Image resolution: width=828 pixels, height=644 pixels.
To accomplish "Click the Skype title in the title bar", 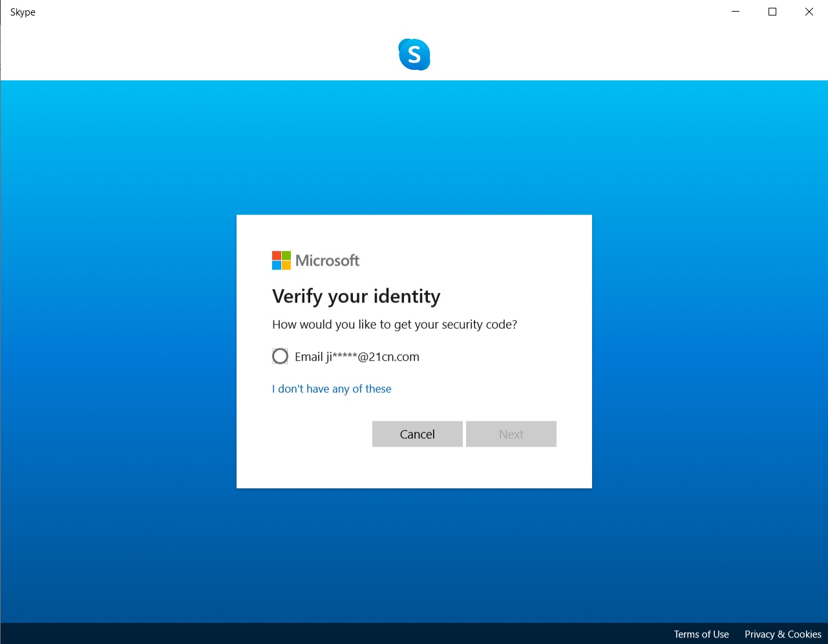I will [23, 12].
